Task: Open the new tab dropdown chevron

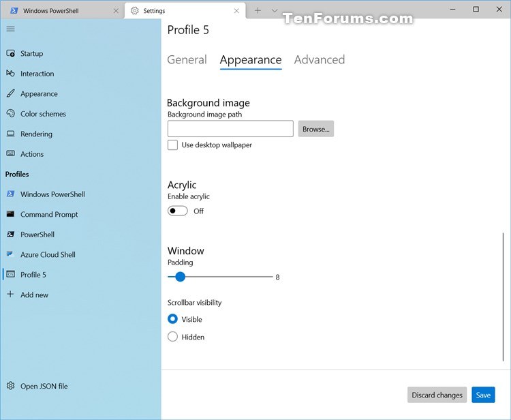Action: coord(275,11)
